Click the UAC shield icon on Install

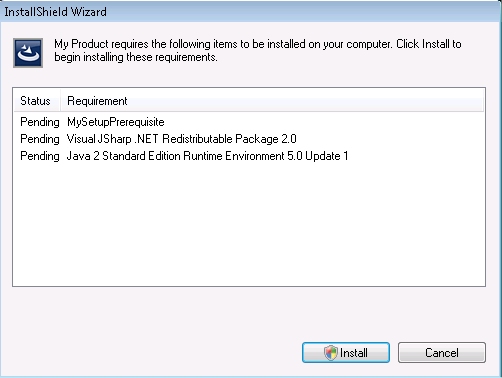331,353
